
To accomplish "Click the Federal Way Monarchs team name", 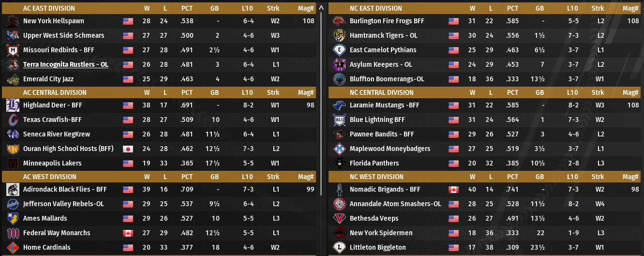I will click(x=57, y=233).
